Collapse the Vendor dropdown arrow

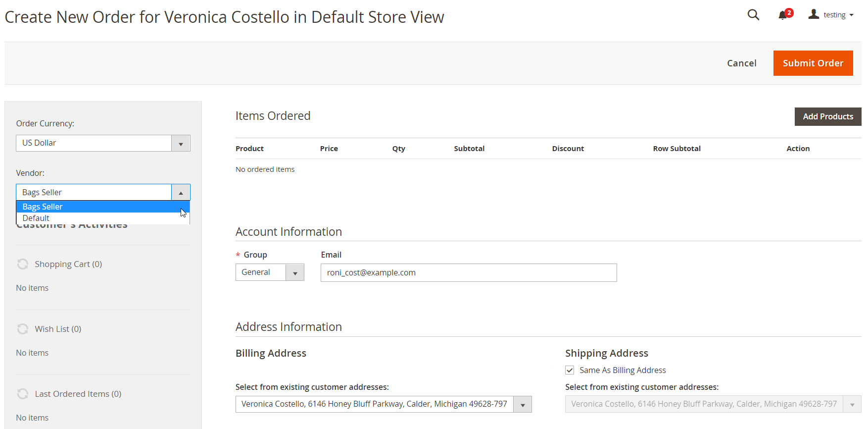(x=181, y=192)
